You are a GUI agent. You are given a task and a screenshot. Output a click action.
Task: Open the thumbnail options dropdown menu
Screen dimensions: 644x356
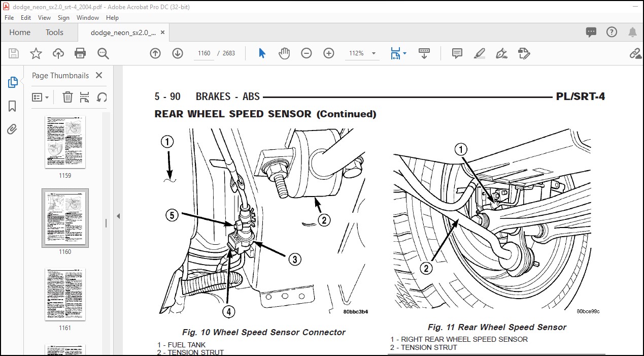point(41,97)
